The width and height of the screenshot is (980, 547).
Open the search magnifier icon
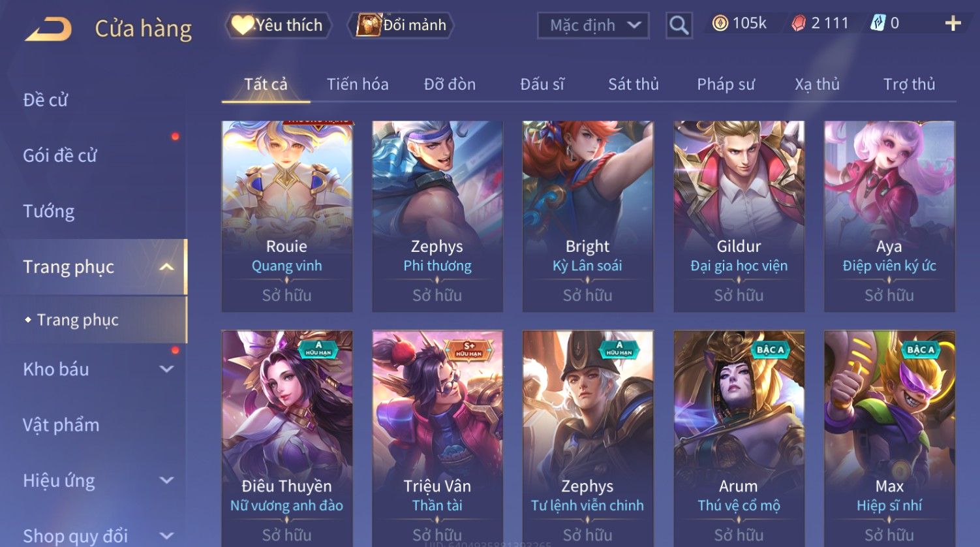click(679, 25)
